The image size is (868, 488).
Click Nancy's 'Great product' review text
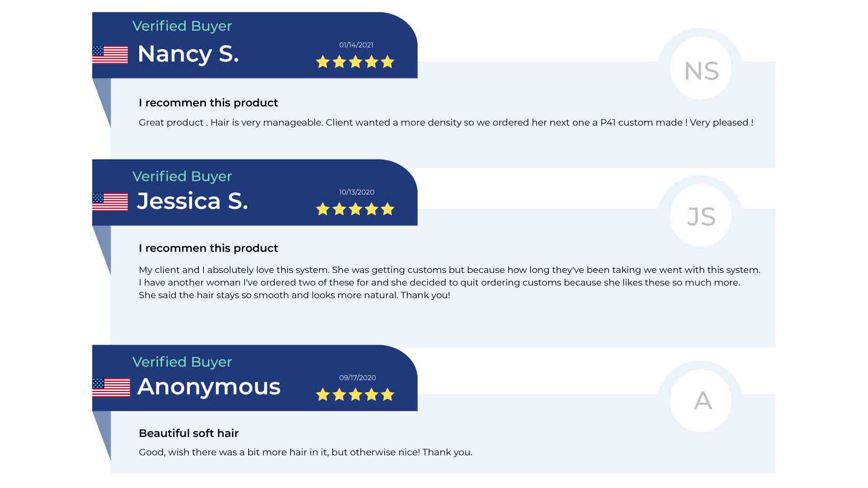(x=446, y=122)
